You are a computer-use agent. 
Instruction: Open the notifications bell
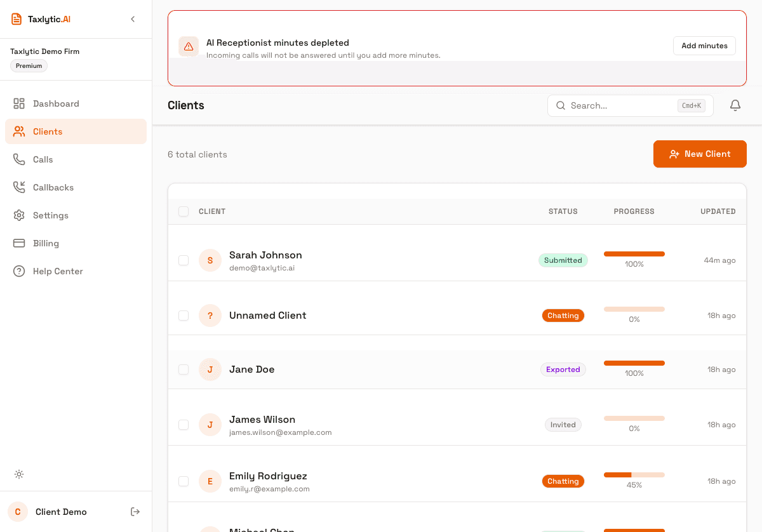735,105
